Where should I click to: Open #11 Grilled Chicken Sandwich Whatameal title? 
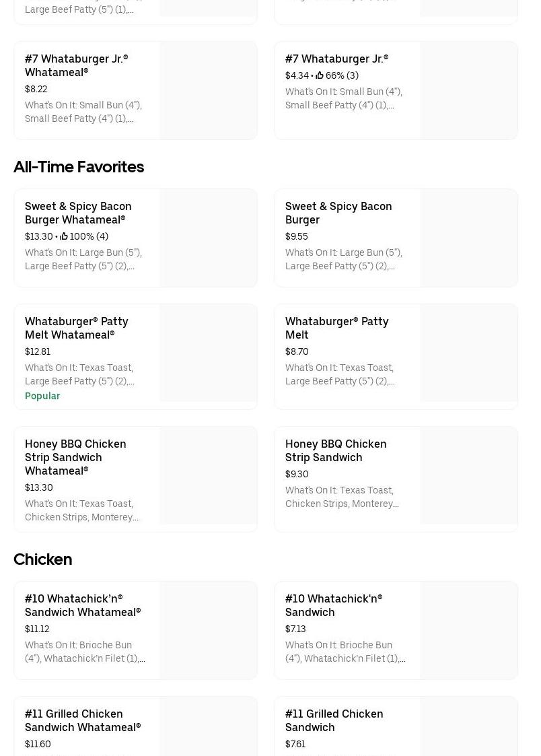[x=82, y=720]
